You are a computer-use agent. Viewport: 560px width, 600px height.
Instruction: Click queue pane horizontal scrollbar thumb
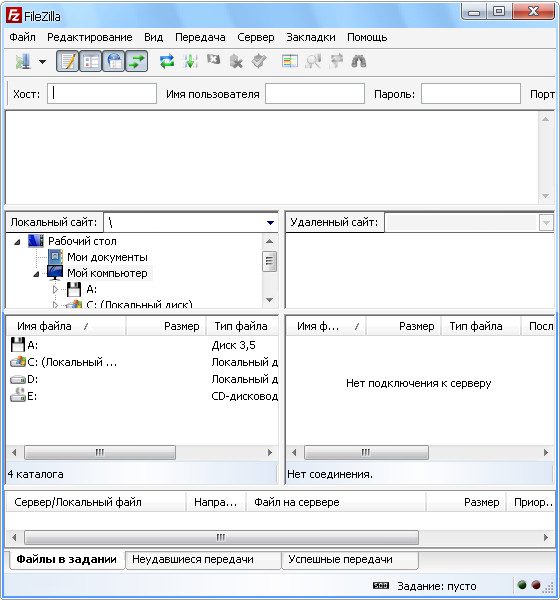click(221, 538)
